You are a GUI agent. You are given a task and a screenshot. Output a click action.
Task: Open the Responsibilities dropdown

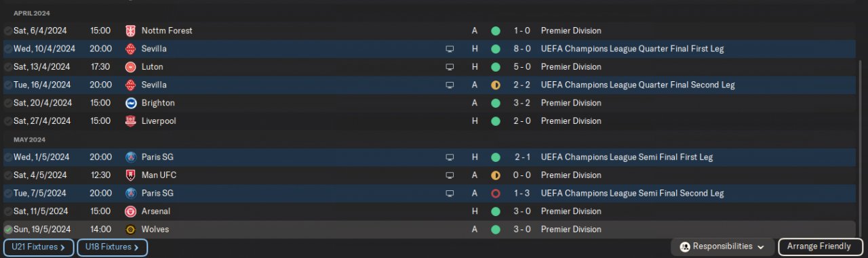722,246
